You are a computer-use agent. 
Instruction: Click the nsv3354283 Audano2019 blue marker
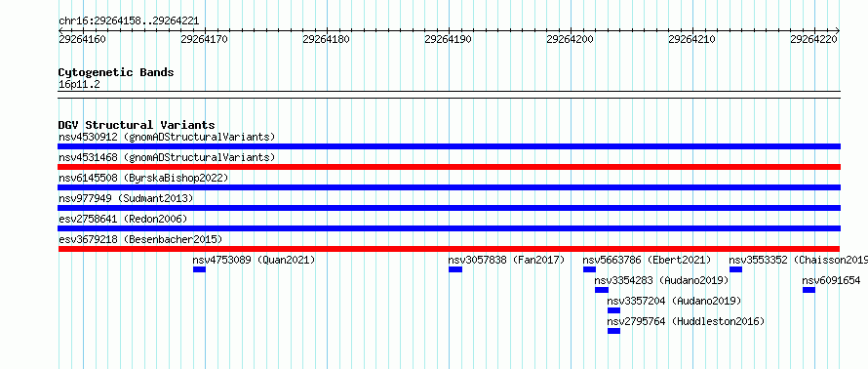[x=602, y=290]
